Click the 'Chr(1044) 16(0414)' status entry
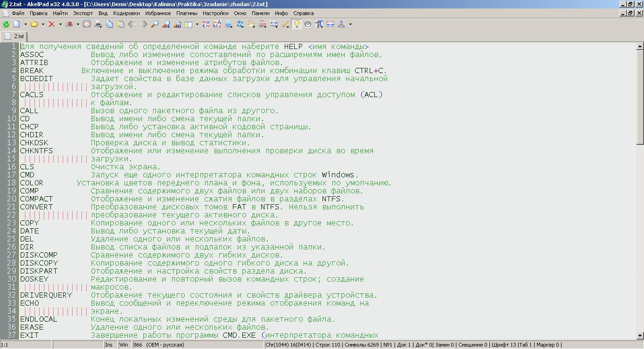This screenshot has height=349, width=644. [x=288, y=345]
